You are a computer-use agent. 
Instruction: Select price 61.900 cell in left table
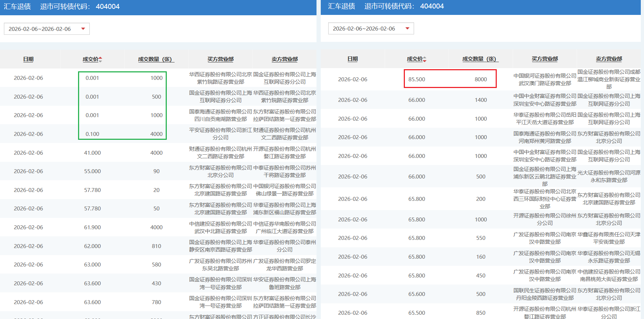92,227
